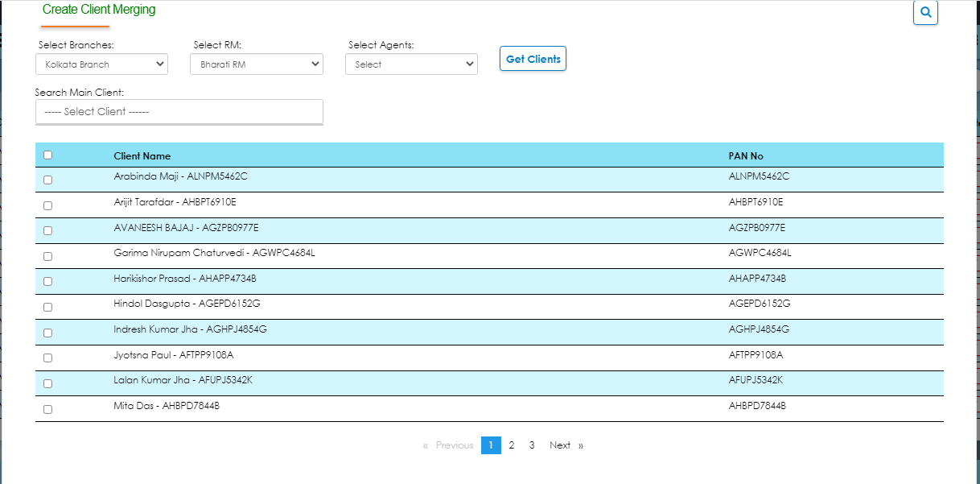Screen dimensions: 980x484
Task: Click client name Hindol Dasgupta - AGEPD6152G
Action: (x=187, y=304)
